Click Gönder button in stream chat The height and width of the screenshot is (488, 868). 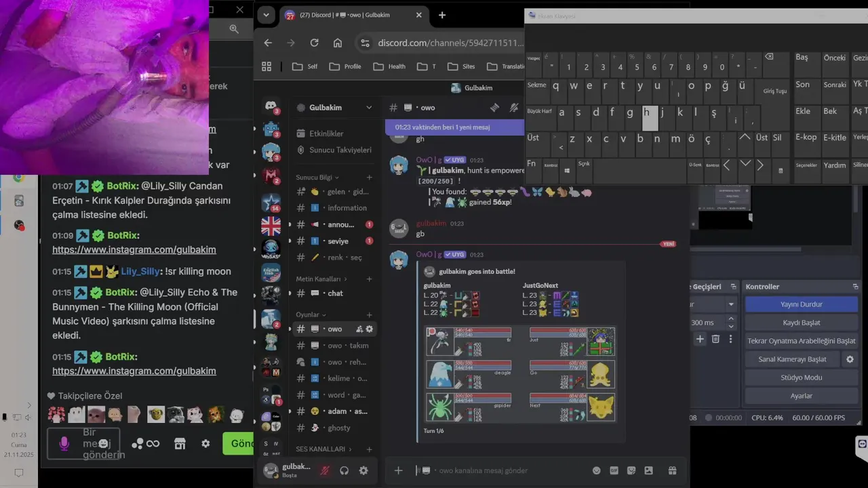click(239, 443)
